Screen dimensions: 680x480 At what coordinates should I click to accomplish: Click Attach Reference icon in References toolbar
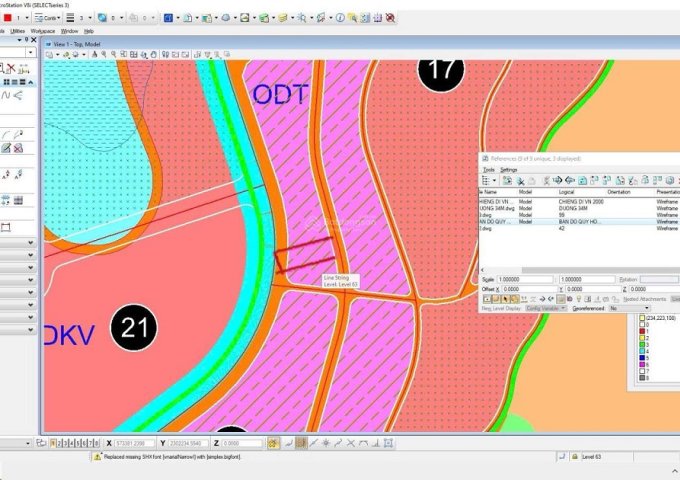[507, 180]
